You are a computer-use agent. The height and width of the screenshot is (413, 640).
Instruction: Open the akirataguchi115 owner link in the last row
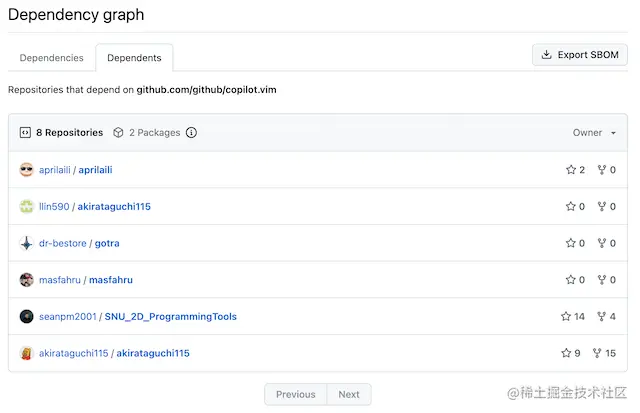(74, 353)
